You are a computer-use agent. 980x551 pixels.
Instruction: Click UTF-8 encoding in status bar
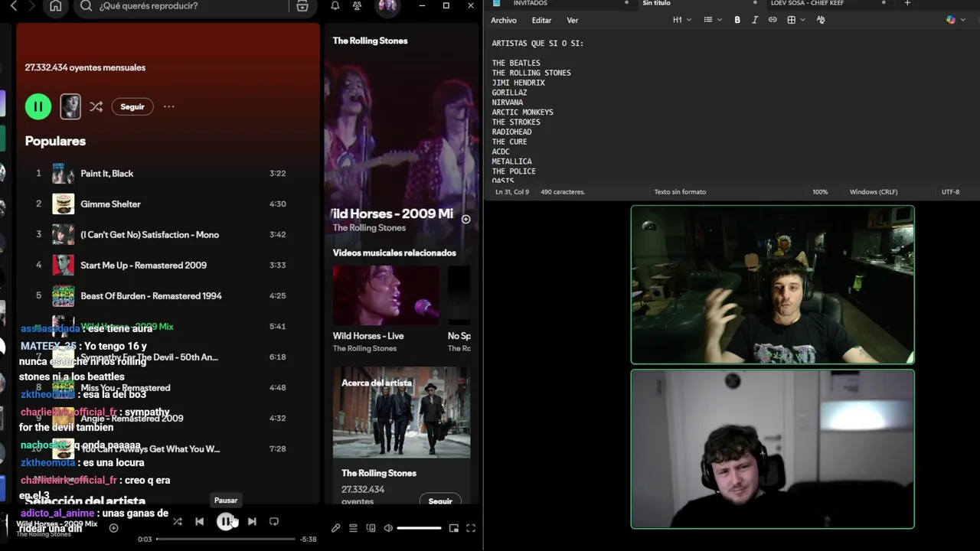(x=950, y=192)
